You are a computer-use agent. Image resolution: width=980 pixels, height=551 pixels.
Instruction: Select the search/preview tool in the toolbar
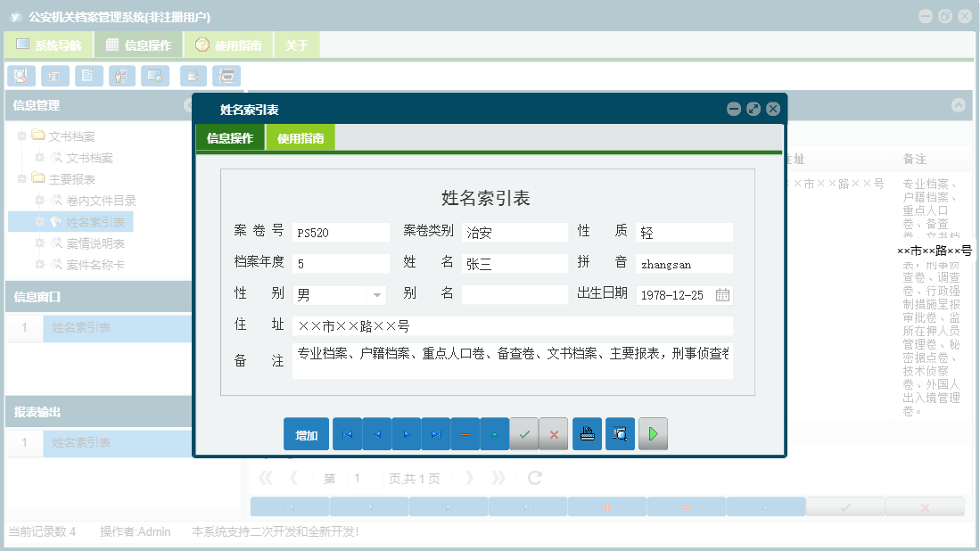[x=21, y=76]
